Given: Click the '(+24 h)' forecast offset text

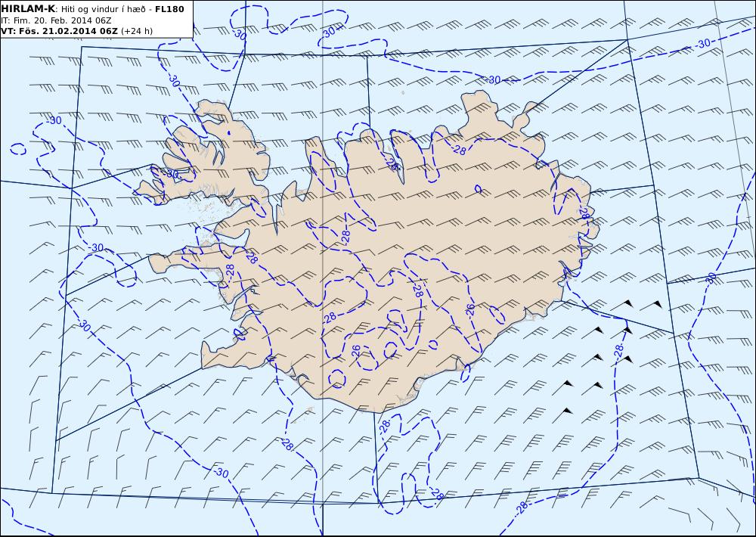Looking at the screenshot, I should [x=136, y=31].
